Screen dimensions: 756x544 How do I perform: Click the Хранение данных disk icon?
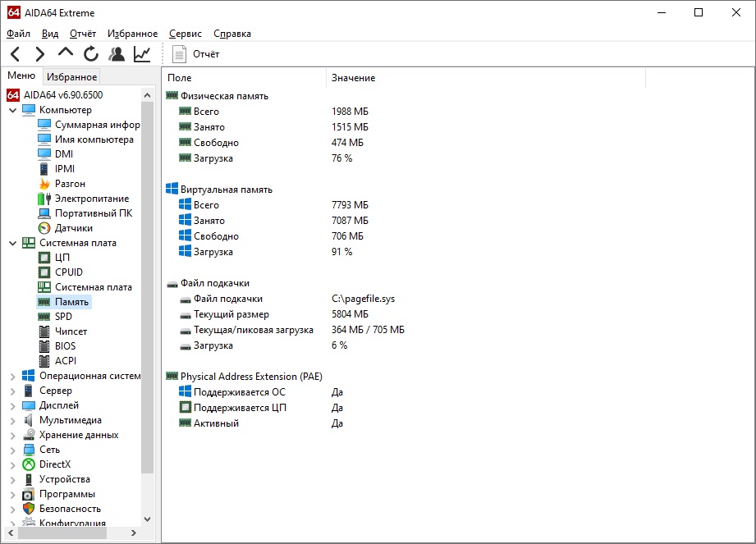click(x=29, y=435)
